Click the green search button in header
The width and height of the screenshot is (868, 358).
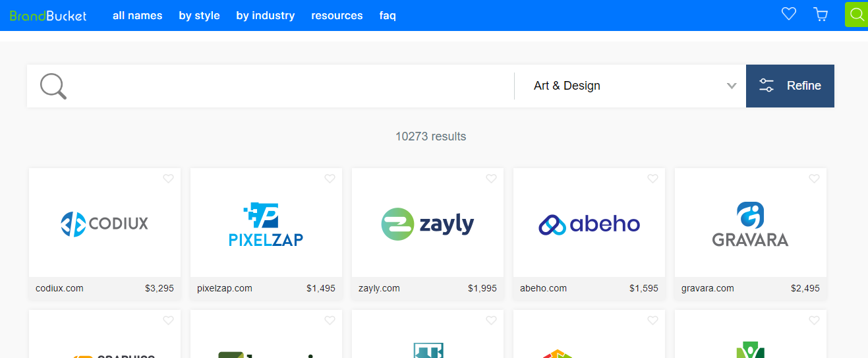click(857, 15)
